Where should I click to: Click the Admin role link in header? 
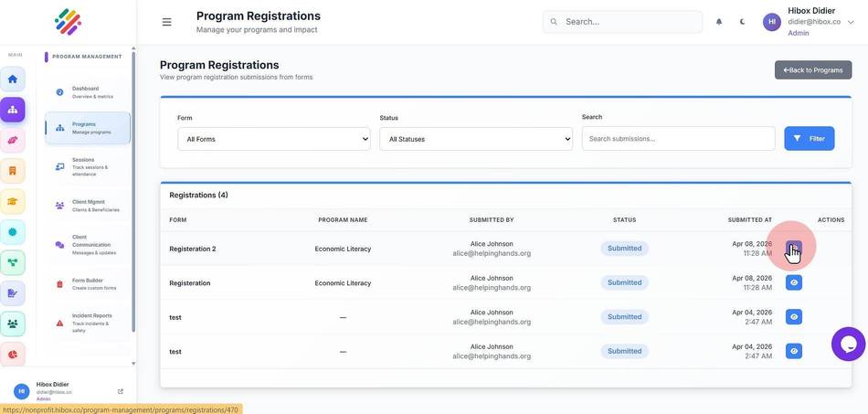[x=798, y=33]
